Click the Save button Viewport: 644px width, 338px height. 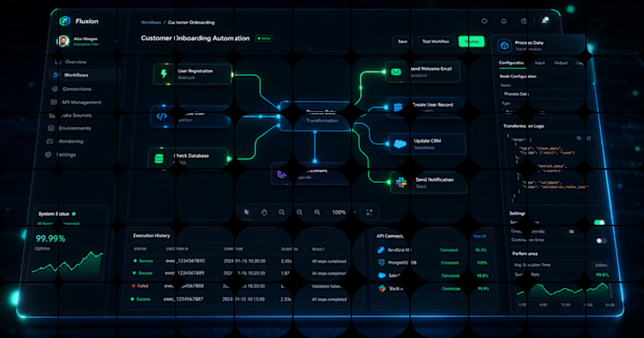(402, 41)
